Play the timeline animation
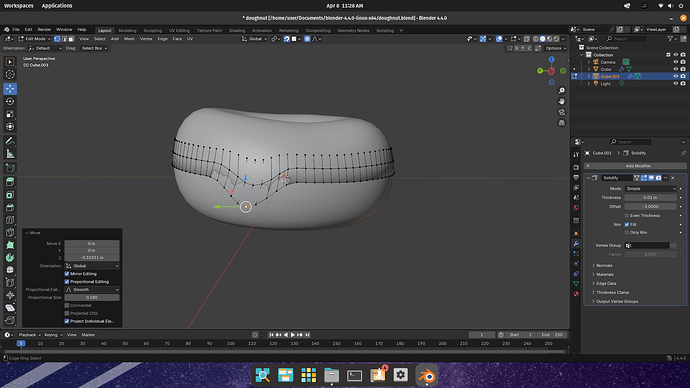The image size is (690, 388). [x=293, y=335]
